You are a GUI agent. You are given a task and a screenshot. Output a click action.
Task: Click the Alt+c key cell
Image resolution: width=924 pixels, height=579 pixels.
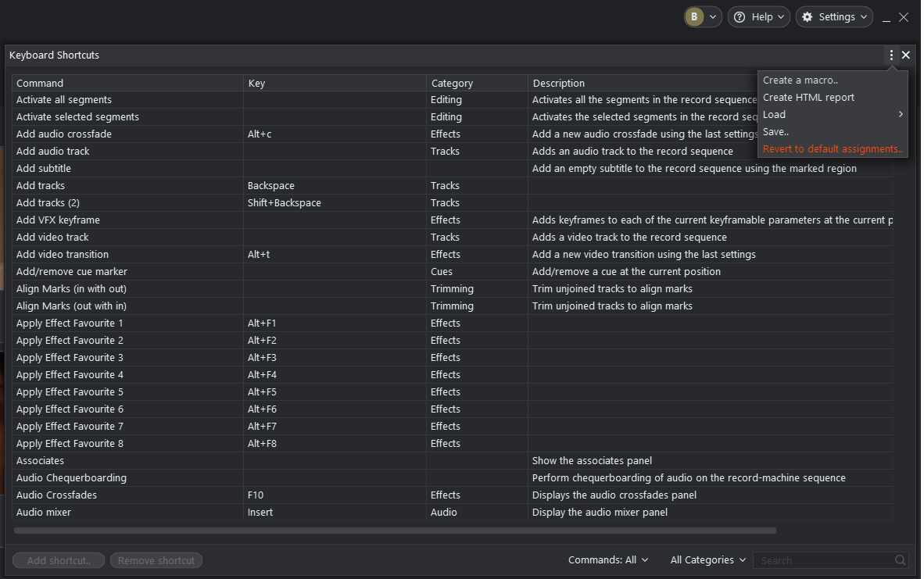[x=334, y=134]
